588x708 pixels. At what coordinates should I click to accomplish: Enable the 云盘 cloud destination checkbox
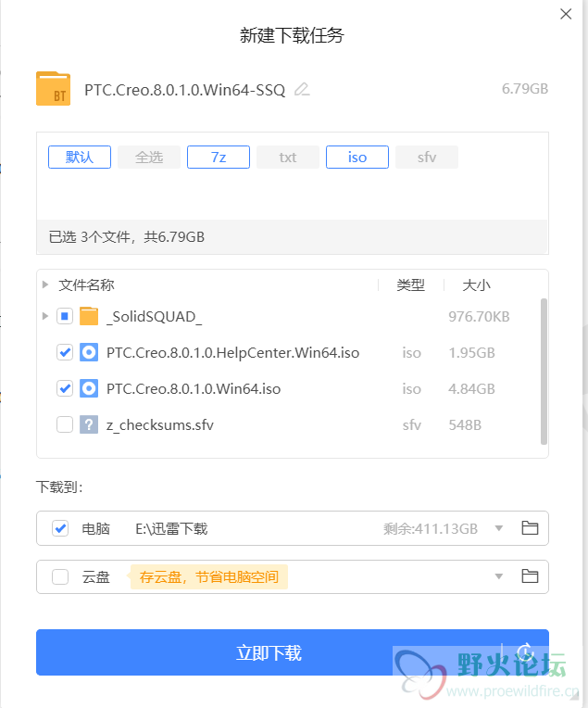60,576
